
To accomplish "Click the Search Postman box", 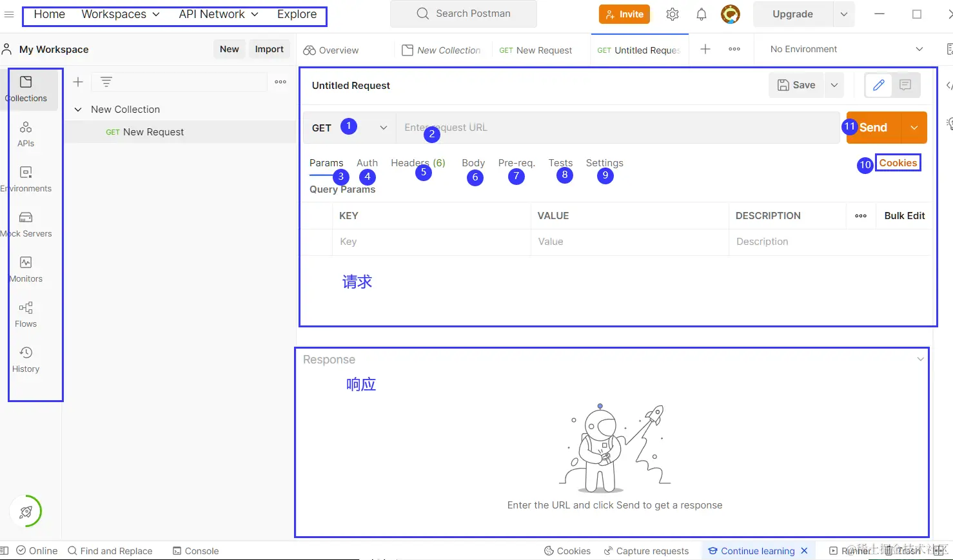I will pyautogui.click(x=463, y=14).
